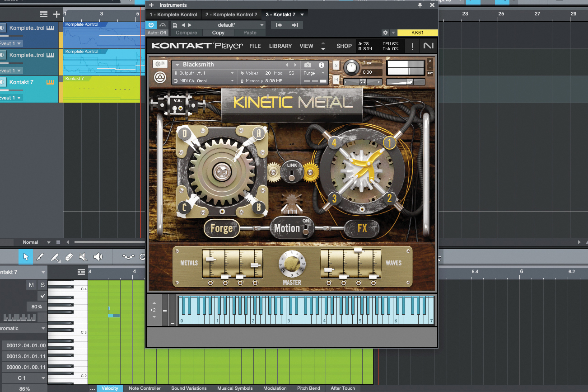Open the default* preset dropdown
Image resolution: width=588 pixels, height=392 pixels.
point(229,25)
